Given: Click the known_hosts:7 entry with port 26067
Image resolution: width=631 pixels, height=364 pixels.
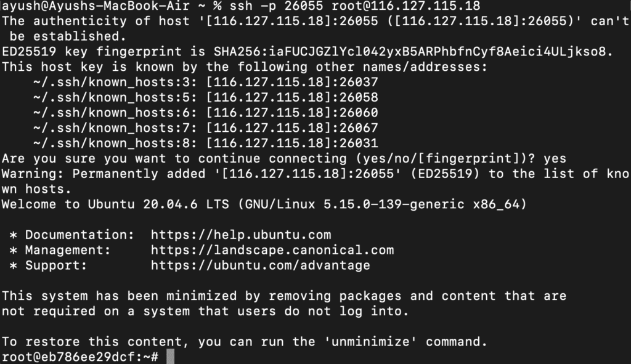Looking at the screenshot, I should coord(206,128).
